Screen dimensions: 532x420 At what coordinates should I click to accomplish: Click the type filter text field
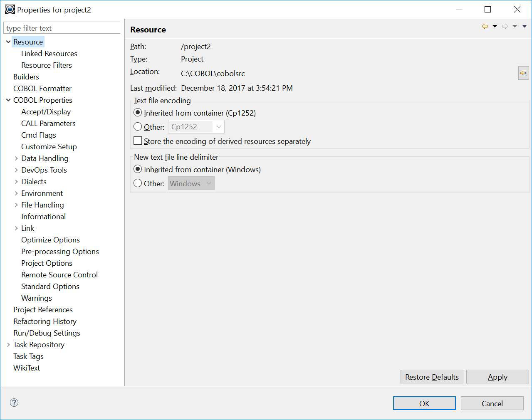point(62,27)
